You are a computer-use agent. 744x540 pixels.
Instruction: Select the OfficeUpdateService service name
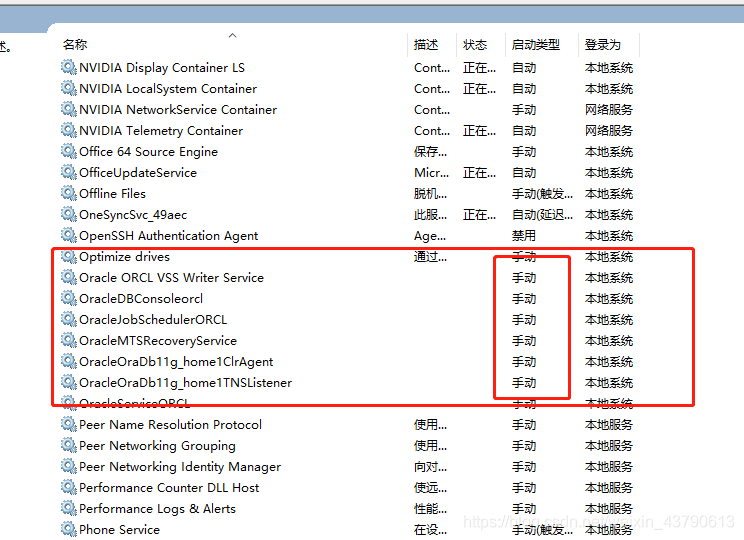coord(138,173)
